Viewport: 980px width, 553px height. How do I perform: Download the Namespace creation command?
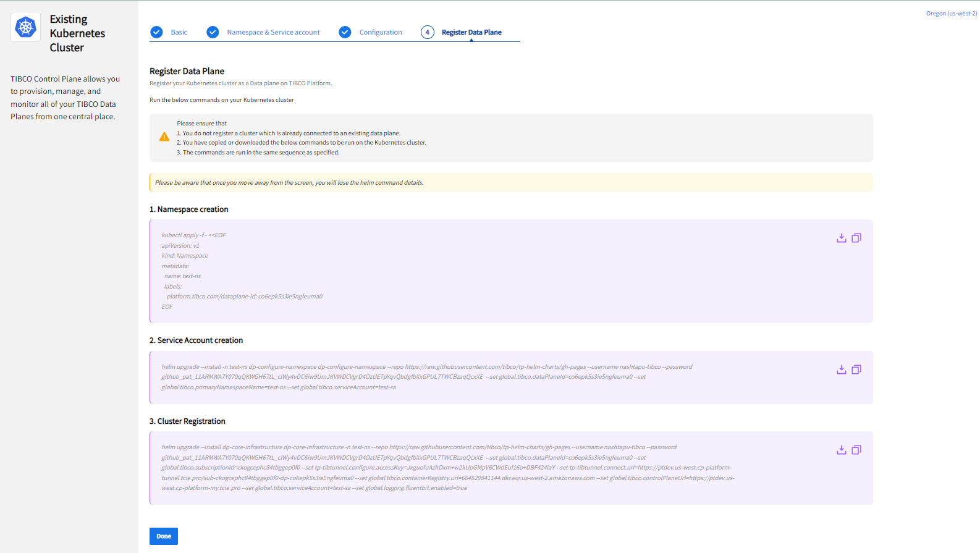pos(841,238)
